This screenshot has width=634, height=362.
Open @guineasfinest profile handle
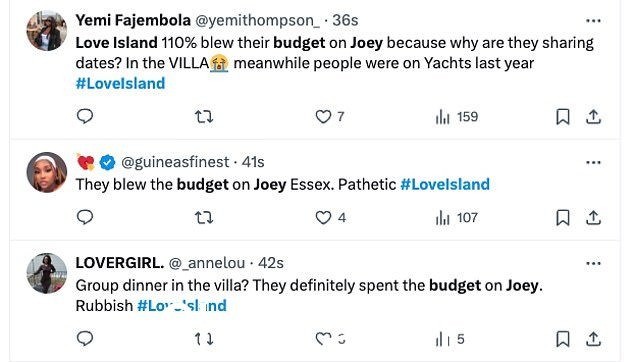(x=175, y=162)
